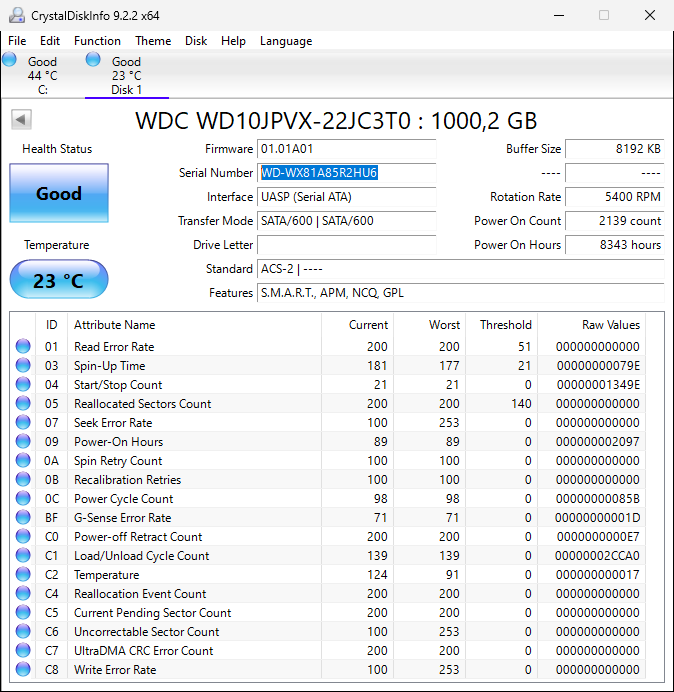Open the Function menu
This screenshot has height=692, width=674.
click(98, 41)
